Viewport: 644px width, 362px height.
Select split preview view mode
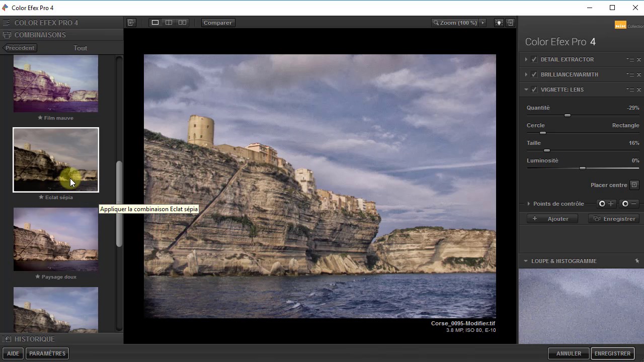pos(169,23)
